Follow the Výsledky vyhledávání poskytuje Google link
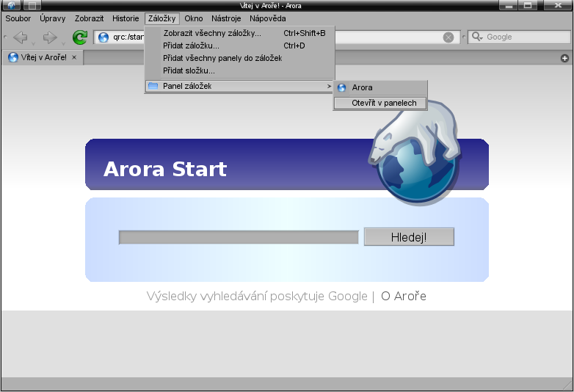 pyautogui.click(x=257, y=296)
